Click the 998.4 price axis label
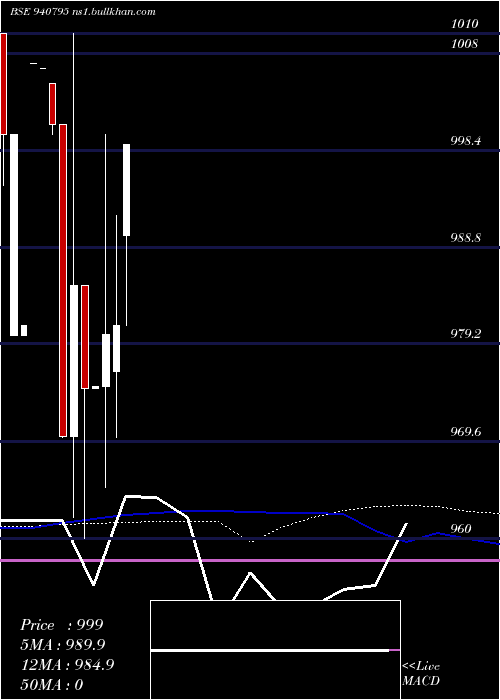 tap(466, 141)
